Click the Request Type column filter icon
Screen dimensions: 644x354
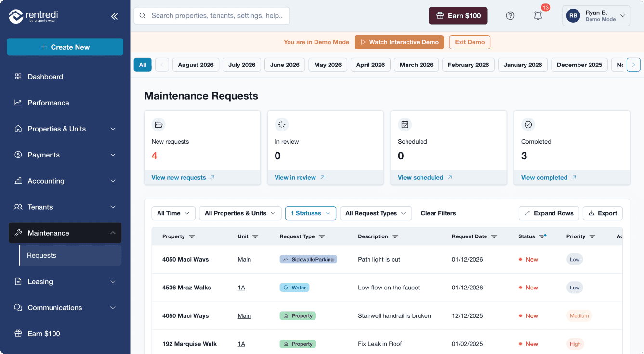[322, 236]
